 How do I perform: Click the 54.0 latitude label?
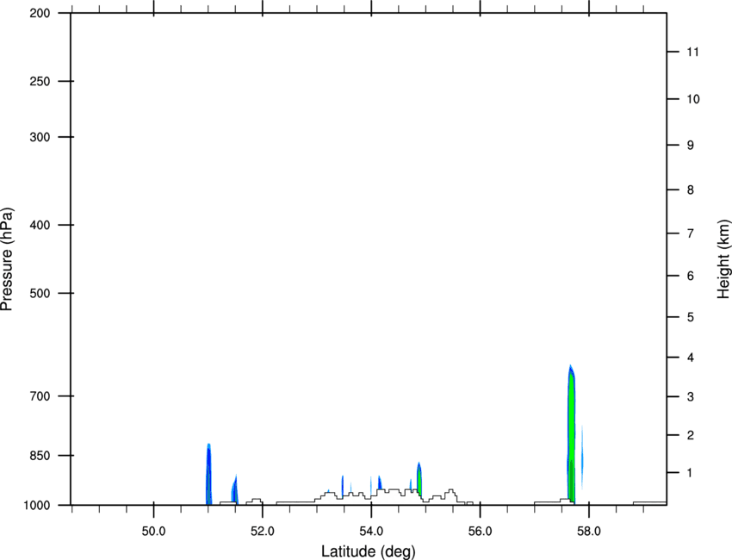click(372, 532)
